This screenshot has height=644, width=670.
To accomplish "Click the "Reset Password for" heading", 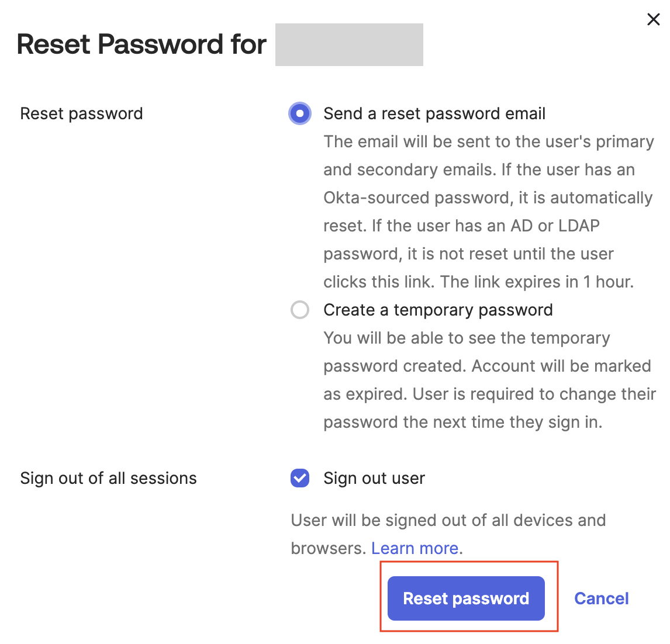I will tap(141, 44).
